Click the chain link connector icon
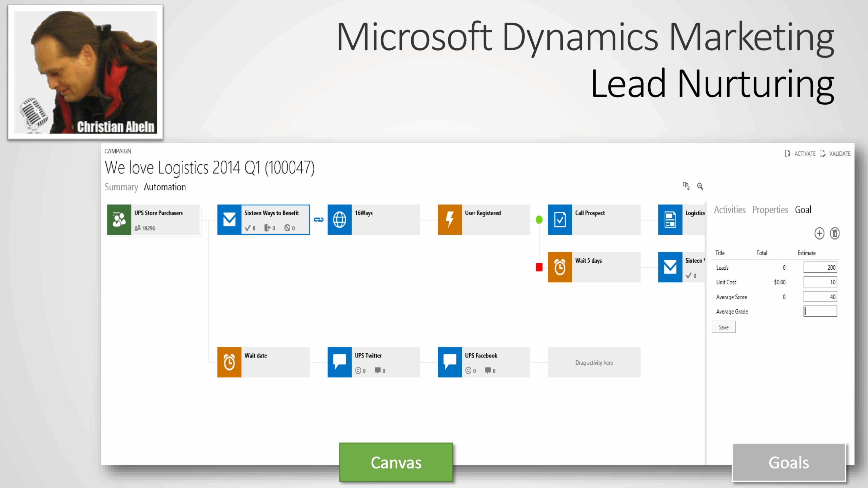 [x=319, y=220]
